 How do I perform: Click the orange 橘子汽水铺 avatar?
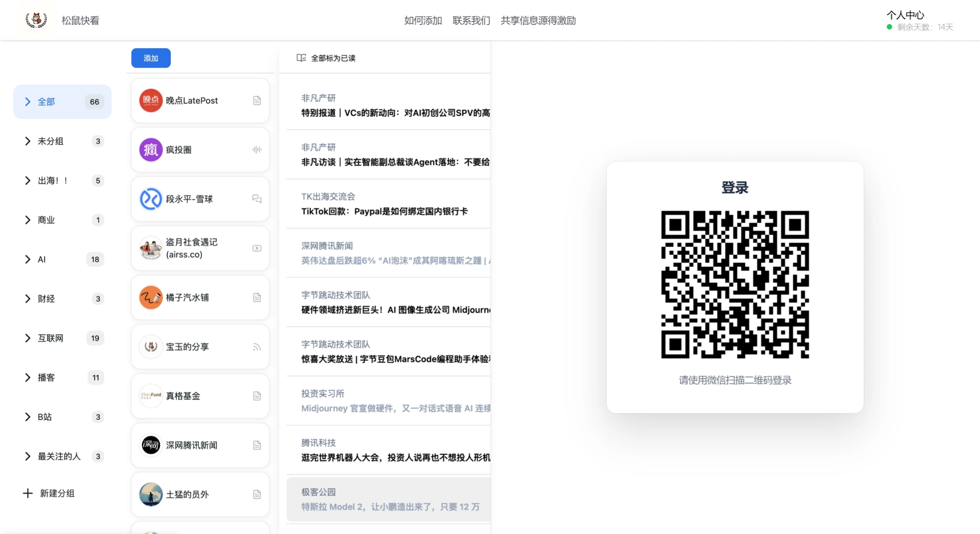tap(151, 297)
